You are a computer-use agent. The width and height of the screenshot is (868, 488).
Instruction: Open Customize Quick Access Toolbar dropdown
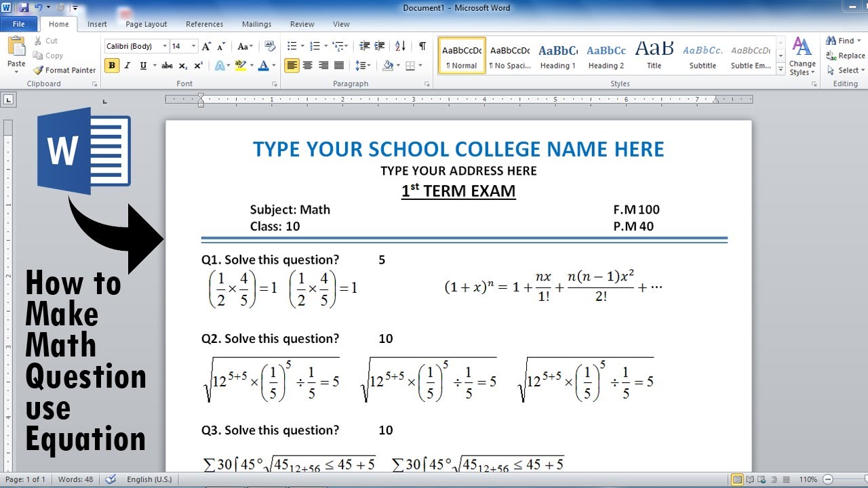click(x=75, y=8)
